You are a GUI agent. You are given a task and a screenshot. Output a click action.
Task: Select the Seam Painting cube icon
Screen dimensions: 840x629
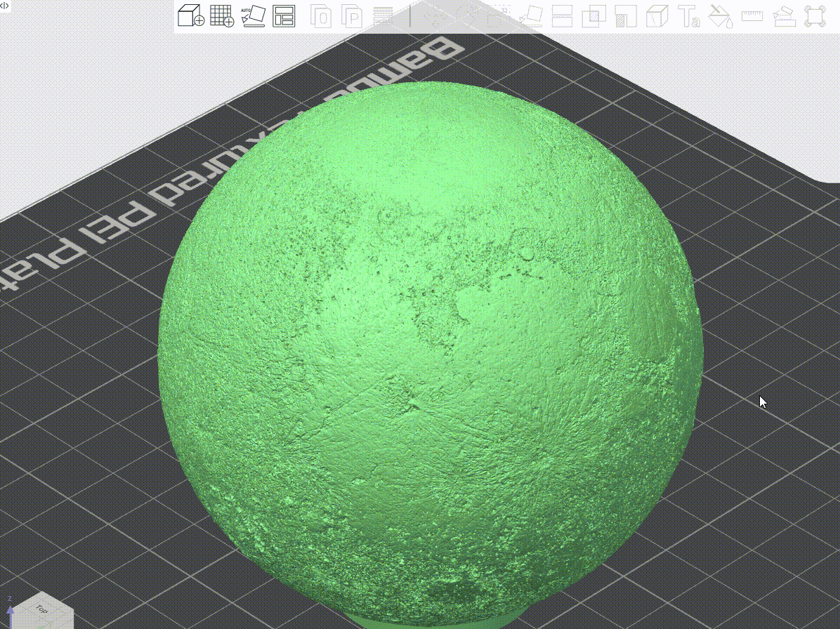(x=657, y=16)
